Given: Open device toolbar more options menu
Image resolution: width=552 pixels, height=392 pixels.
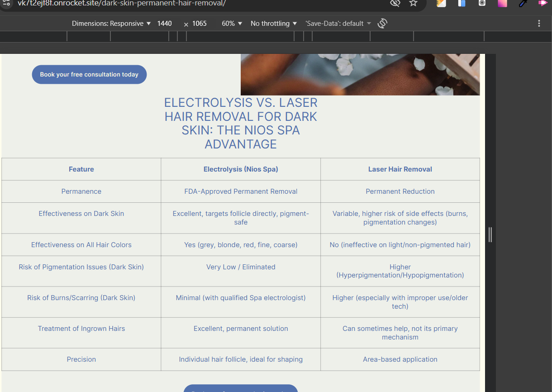Looking at the screenshot, I should click(539, 24).
